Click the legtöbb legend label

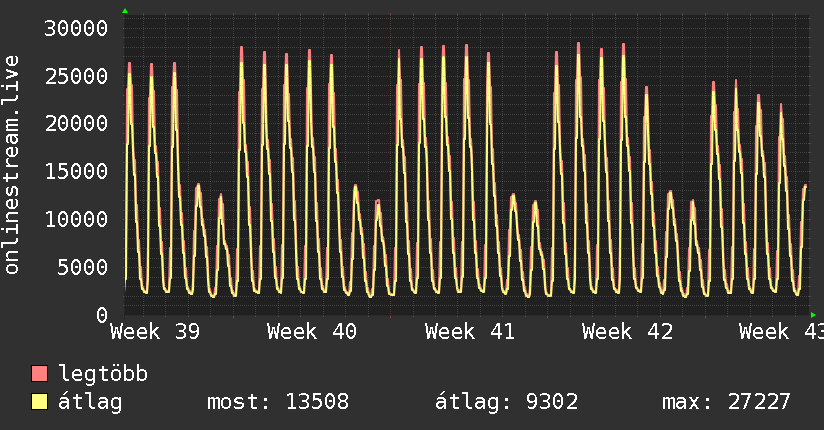[x=103, y=374]
